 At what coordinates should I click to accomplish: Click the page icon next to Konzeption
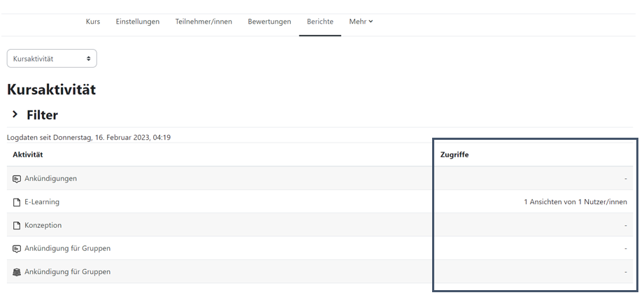(16, 226)
